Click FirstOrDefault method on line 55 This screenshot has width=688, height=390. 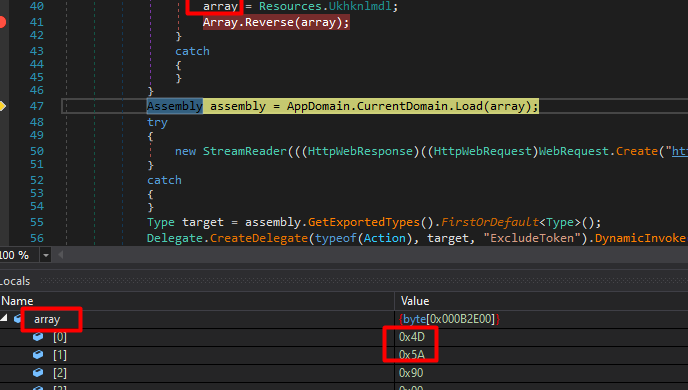(x=490, y=222)
